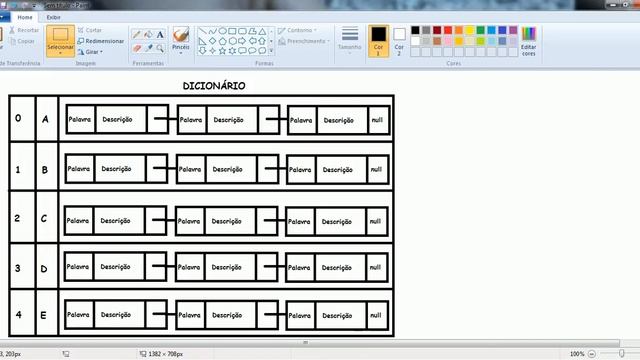Image resolution: width=640 pixels, height=360 pixels.
Task: Select the Fill with color bucket tool
Action: 149,35
